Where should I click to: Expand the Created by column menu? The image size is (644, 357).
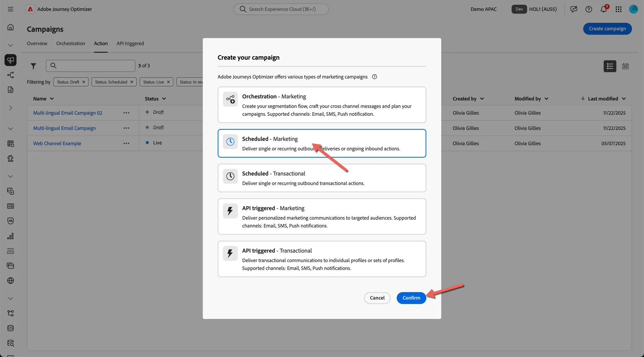482,99
